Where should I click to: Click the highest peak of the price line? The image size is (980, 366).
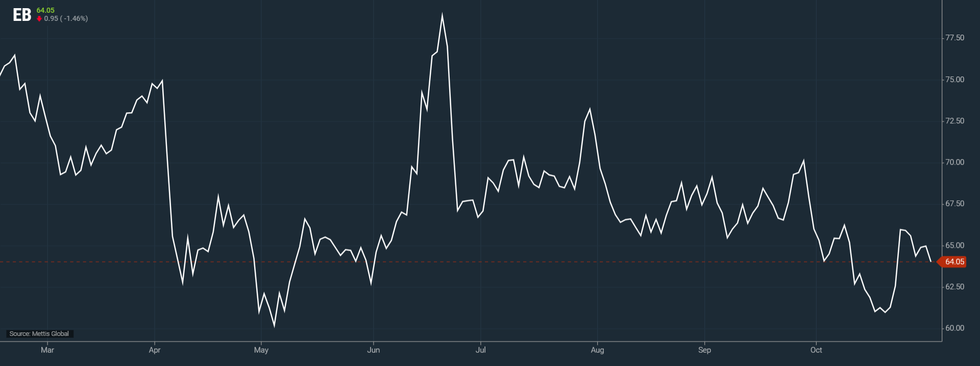(x=442, y=15)
